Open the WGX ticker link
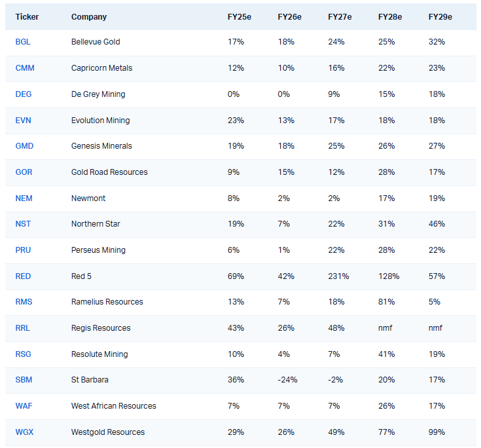Screen dimensions: 481x448 pos(24,432)
